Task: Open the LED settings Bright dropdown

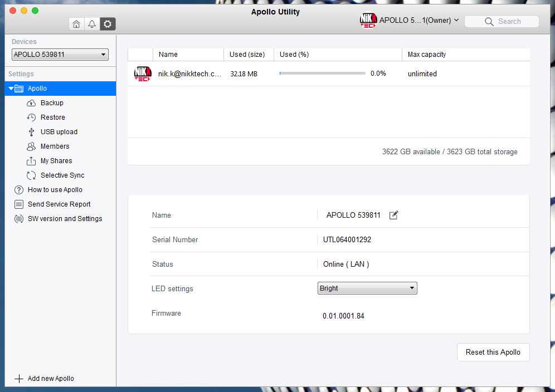Action: coord(367,288)
